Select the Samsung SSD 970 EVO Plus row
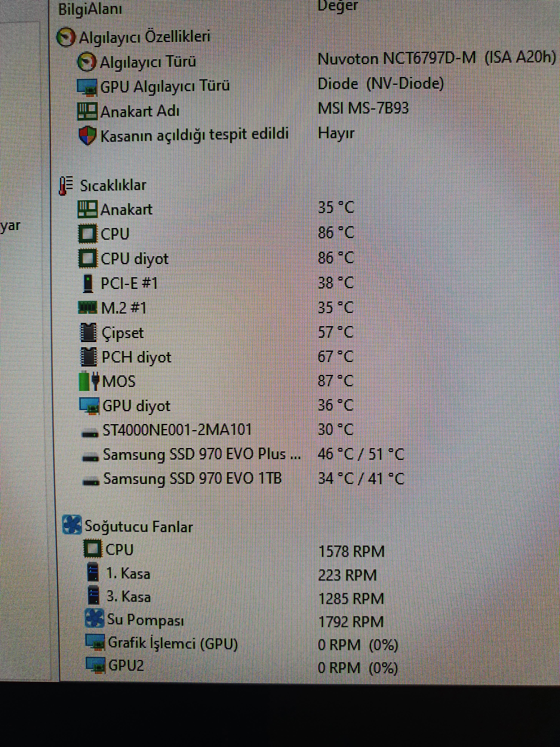560x747 pixels. 202,454
